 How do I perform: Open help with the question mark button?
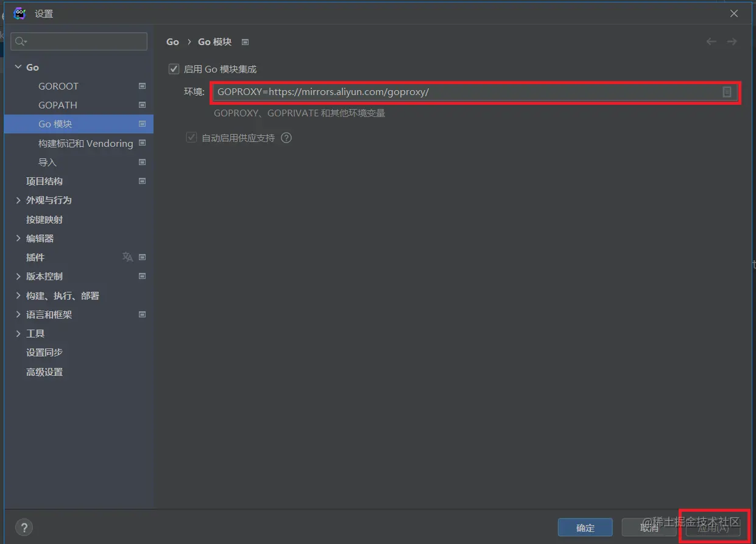click(x=24, y=527)
